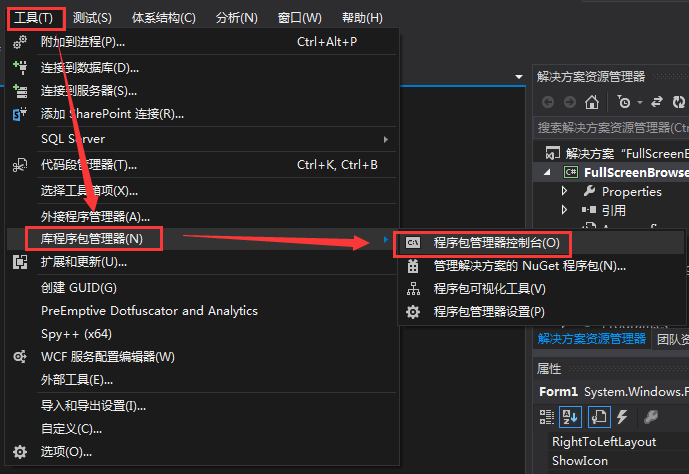Click the Solution Explorer home icon
689x474 pixels.
pos(592,102)
